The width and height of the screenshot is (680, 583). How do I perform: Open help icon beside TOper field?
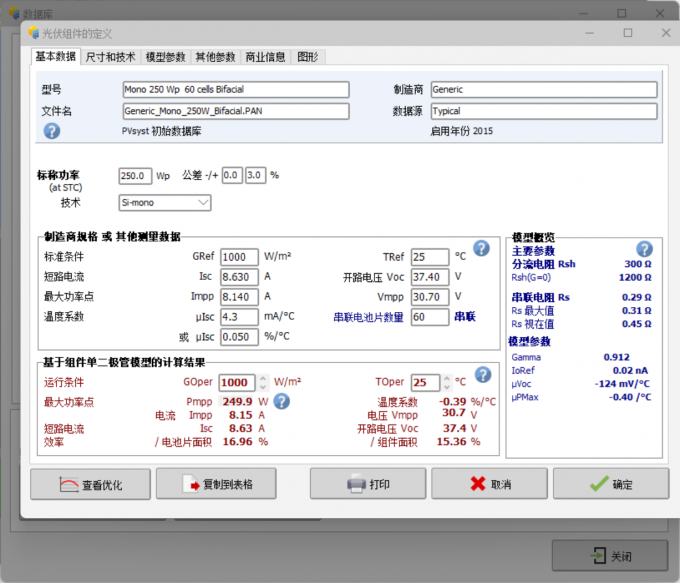point(483,375)
